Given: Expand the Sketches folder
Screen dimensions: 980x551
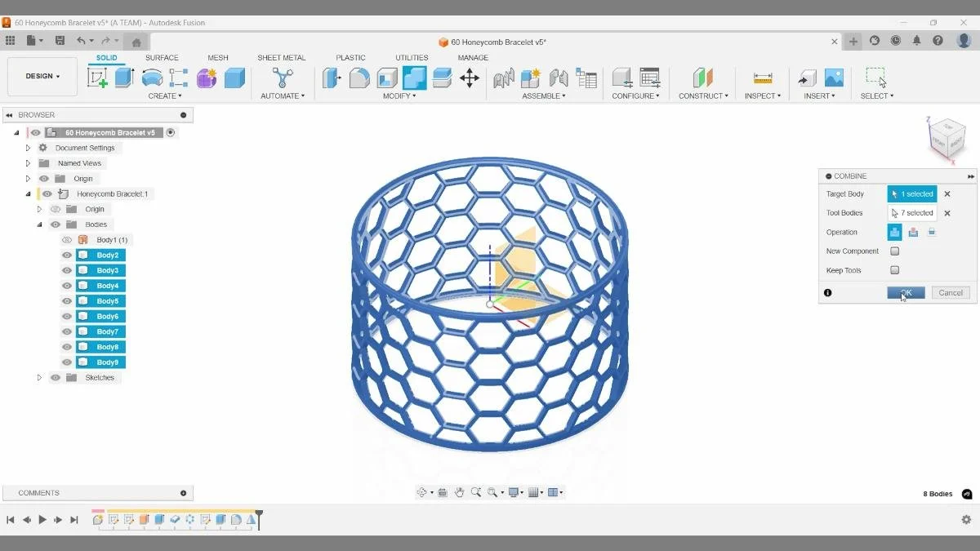Looking at the screenshot, I should pos(39,377).
